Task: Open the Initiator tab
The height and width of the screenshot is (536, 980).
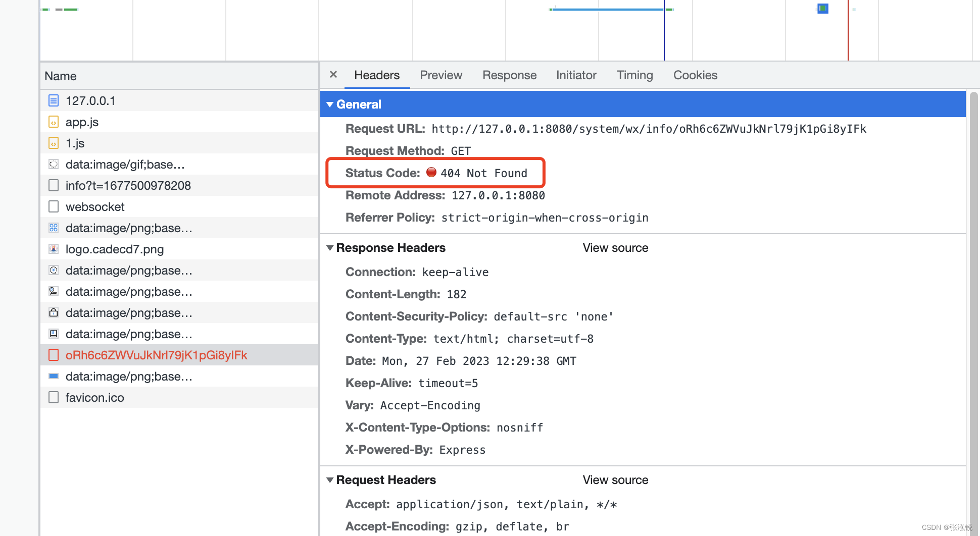Action: 576,75
